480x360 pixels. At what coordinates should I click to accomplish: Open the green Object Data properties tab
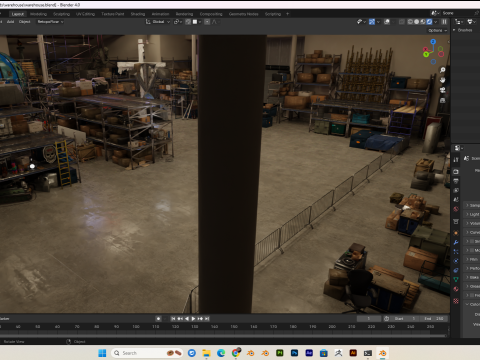[456, 279]
